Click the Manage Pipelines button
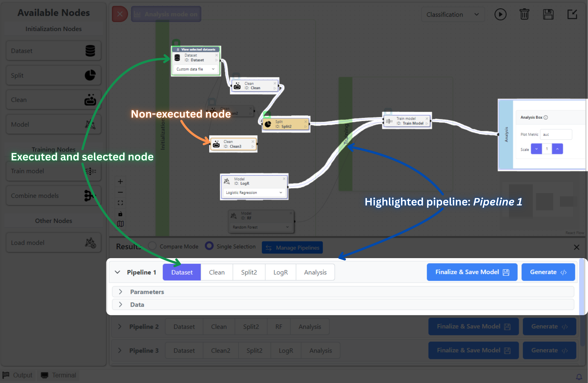Viewport: 588px width, 383px height. click(292, 248)
